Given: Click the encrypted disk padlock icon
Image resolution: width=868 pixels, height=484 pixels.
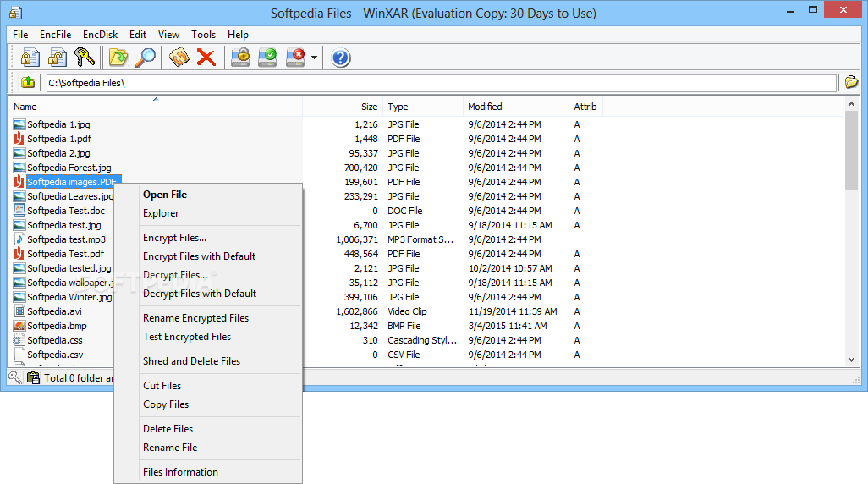Looking at the screenshot, I should (x=240, y=58).
